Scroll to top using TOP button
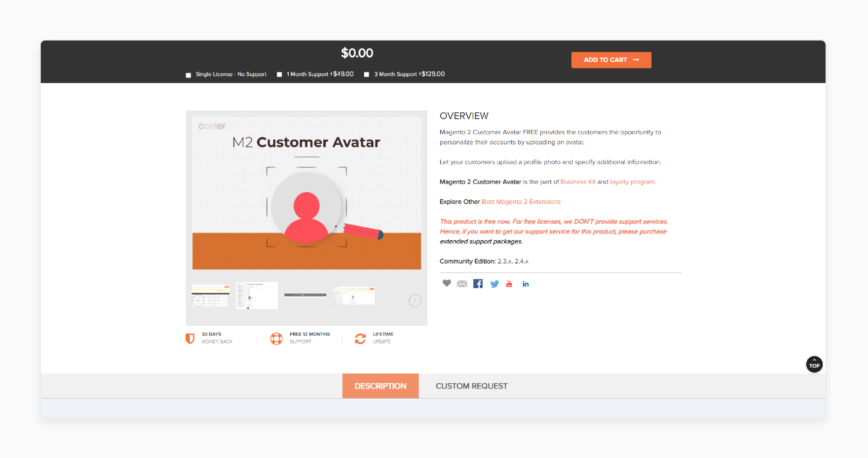Viewport: 868px width, 458px height. coord(814,364)
